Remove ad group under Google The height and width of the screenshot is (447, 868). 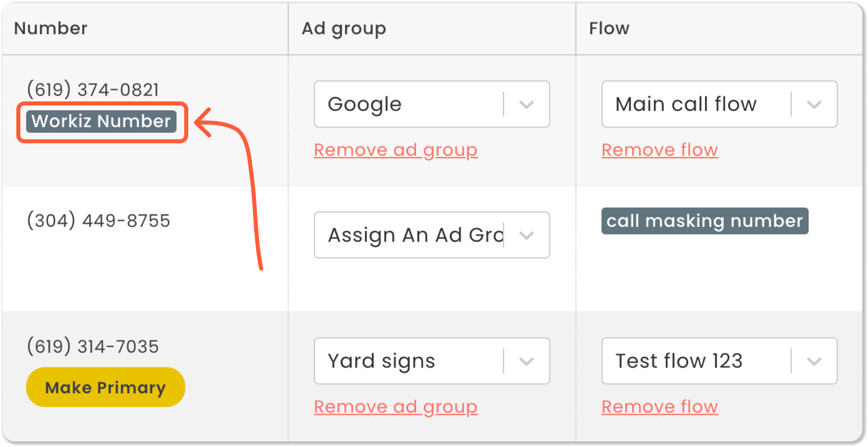coord(395,150)
